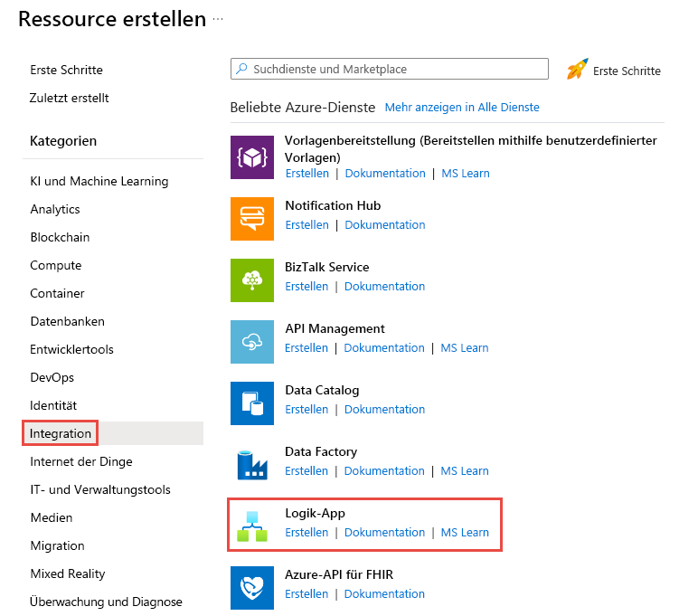Open Dokumentation for Data Catalog
679x616 pixels.
point(384,410)
